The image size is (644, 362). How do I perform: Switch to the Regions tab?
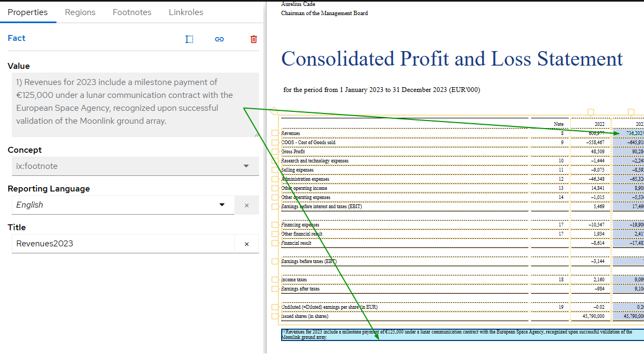coord(80,12)
